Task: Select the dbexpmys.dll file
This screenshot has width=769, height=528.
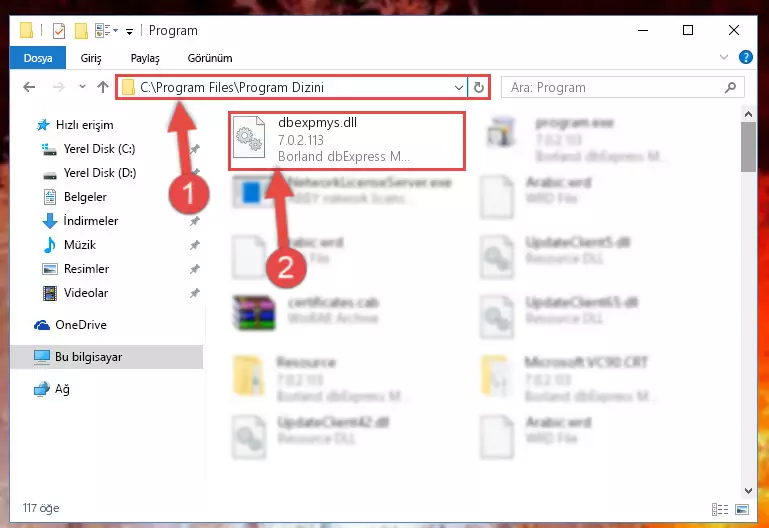Action: click(347, 140)
